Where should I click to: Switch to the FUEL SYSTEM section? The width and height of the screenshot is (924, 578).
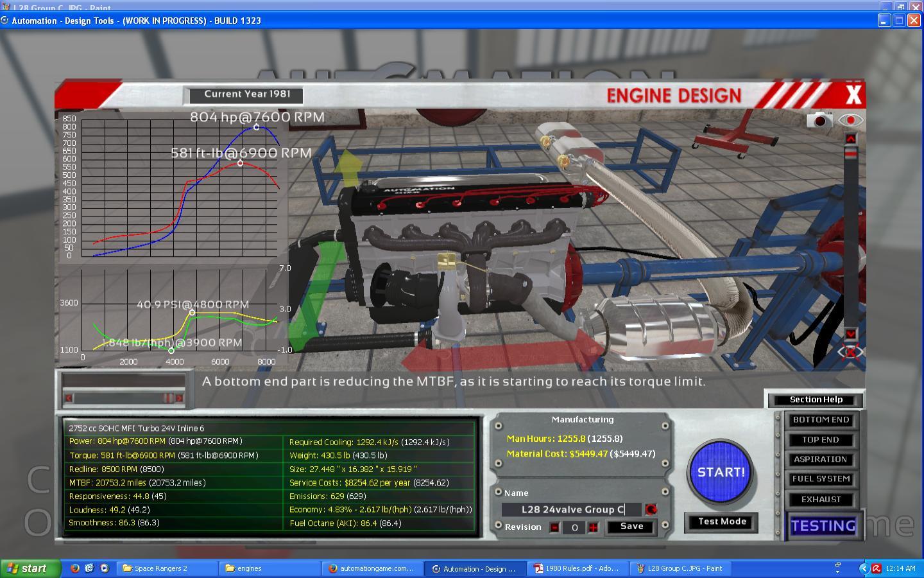[821, 479]
